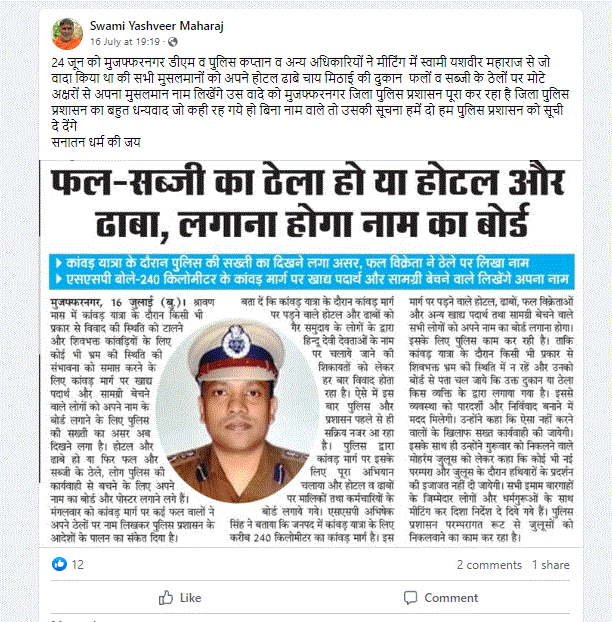The height and width of the screenshot is (622, 612).
Task: Click the public globe privacy icon
Action: pos(173,42)
